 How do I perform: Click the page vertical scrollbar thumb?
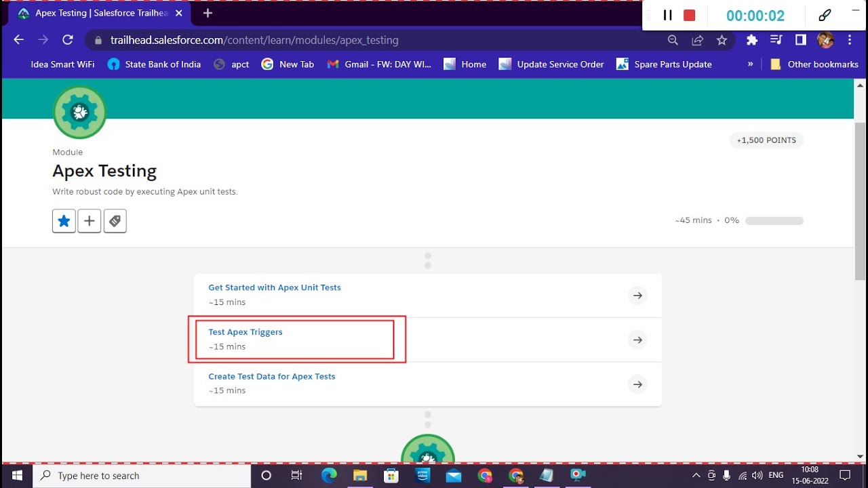click(860, 201)
